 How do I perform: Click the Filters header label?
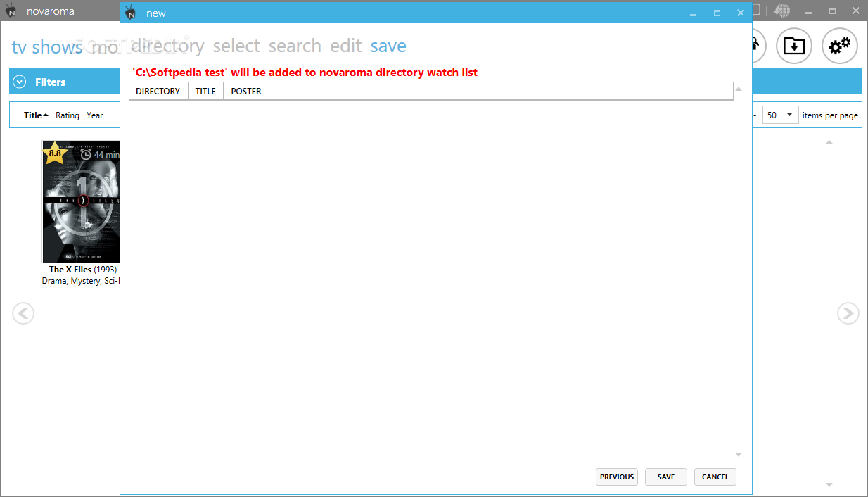[x=51, y=82]
